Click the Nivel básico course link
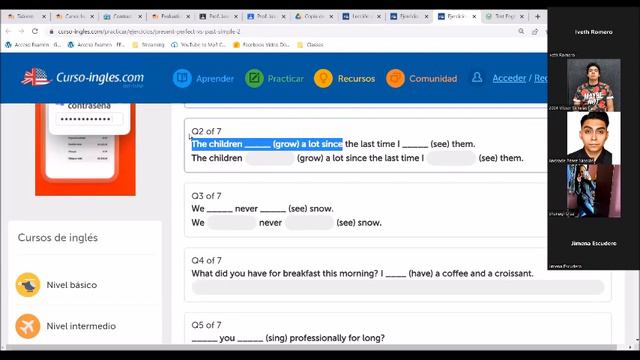This screenshot has height=360, width=640. click(x=71, y=285)
